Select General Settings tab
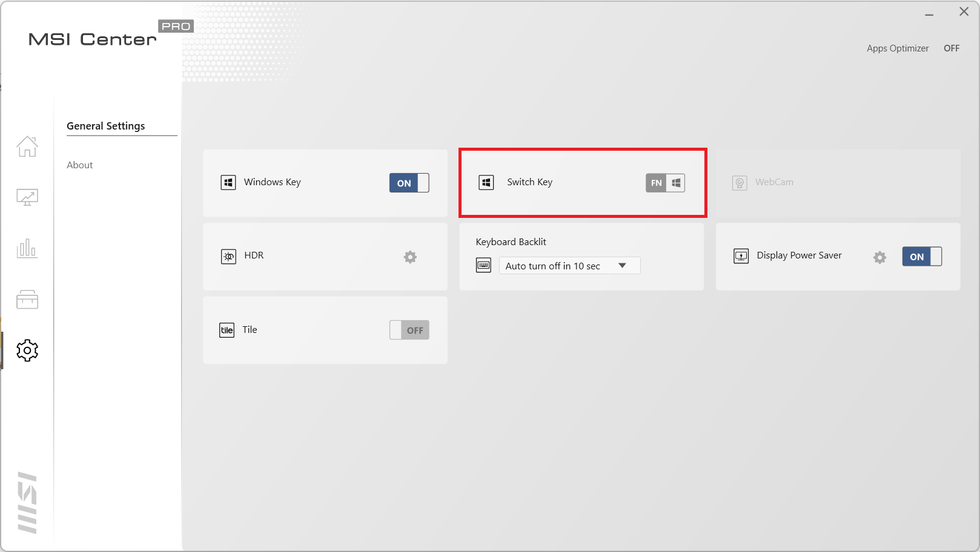This screenshot has height=552, width=980. (x=106, y=126)
